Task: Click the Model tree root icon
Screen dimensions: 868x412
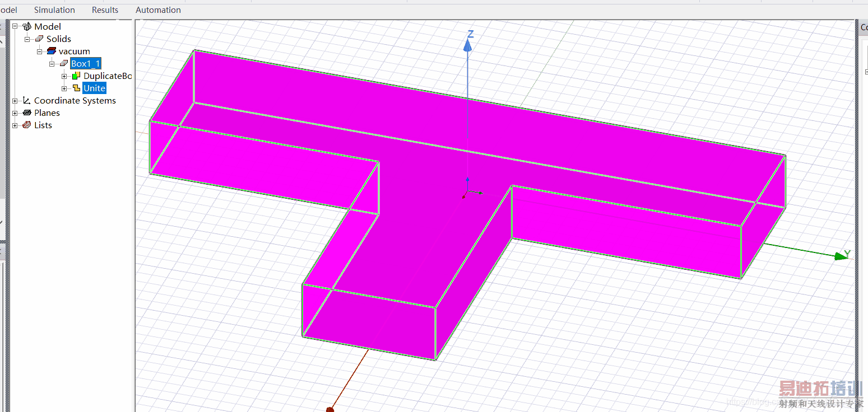Action: pos(27,26)
